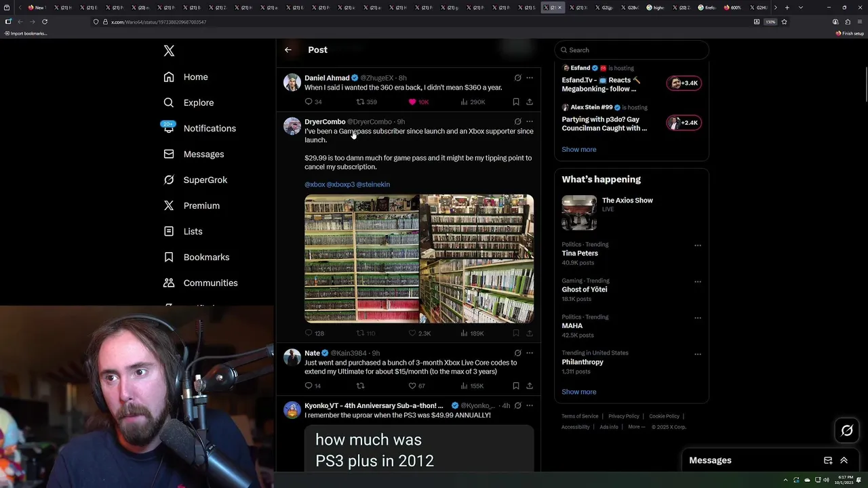Image resolution: width=868 pixels, height=488 pixels.
Task: Repost Daniel Ahmad's post
Action: pos(366,102)
